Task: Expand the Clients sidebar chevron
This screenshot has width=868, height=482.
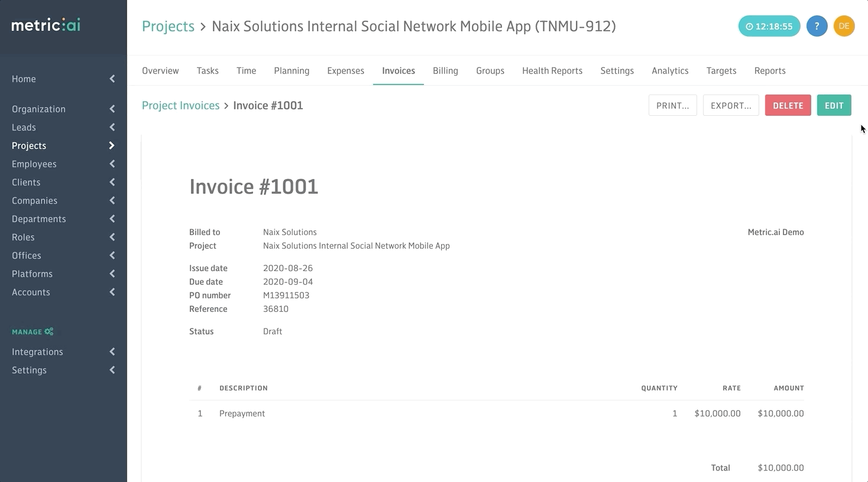Action: click(x=112, y=182)
